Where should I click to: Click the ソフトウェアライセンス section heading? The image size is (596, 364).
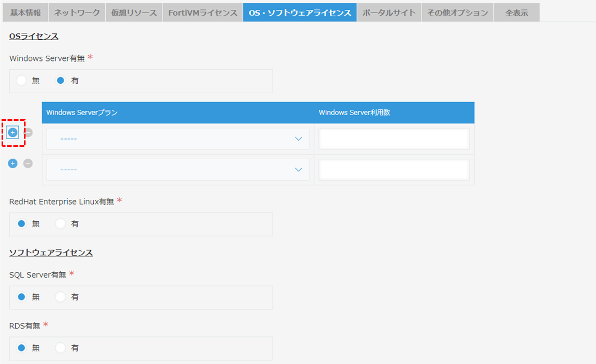pyautogui.click(x=51, y=253)
